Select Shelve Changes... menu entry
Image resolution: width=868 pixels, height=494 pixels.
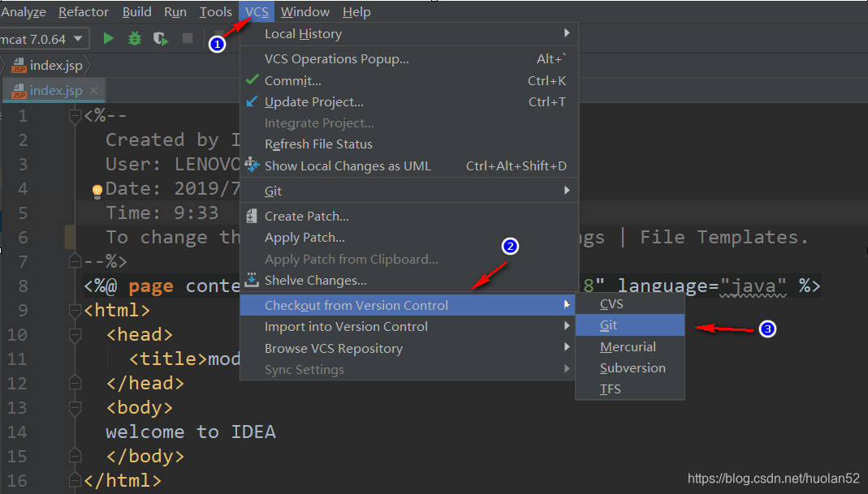click(409, 281)
